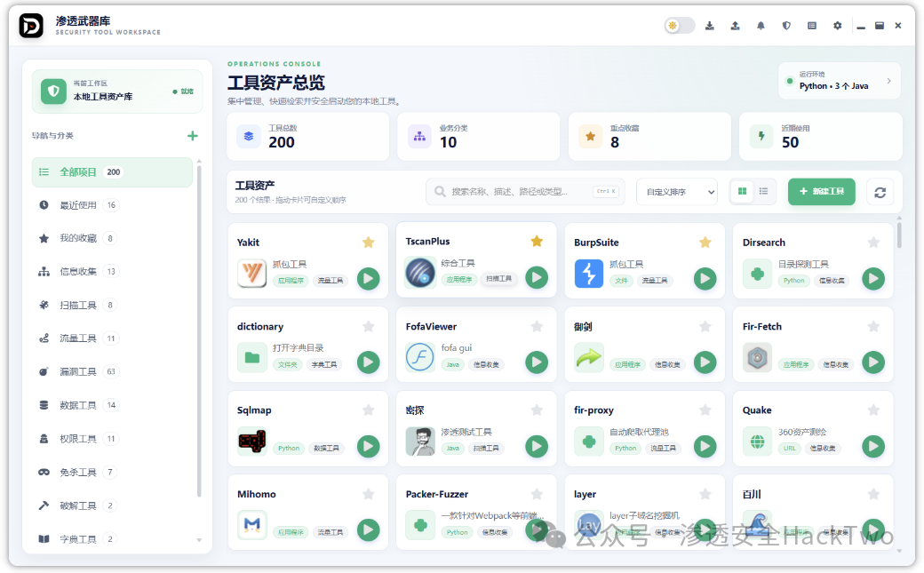Launch Yakit with play button
The height and width of the screenshot is (573, 924).
click(369, 279)
